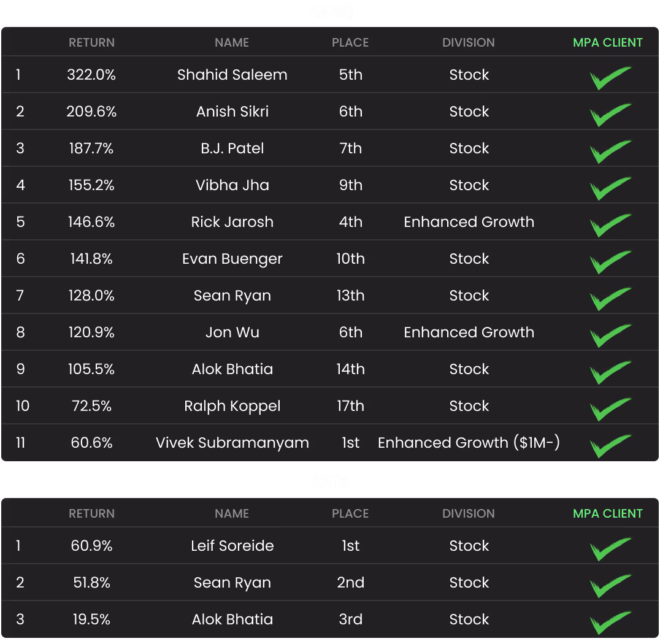The width and height of the screenshot is (660, 644).
Task: Click the checkmark in Ralph Koppel's row
Action: [609, 409]
